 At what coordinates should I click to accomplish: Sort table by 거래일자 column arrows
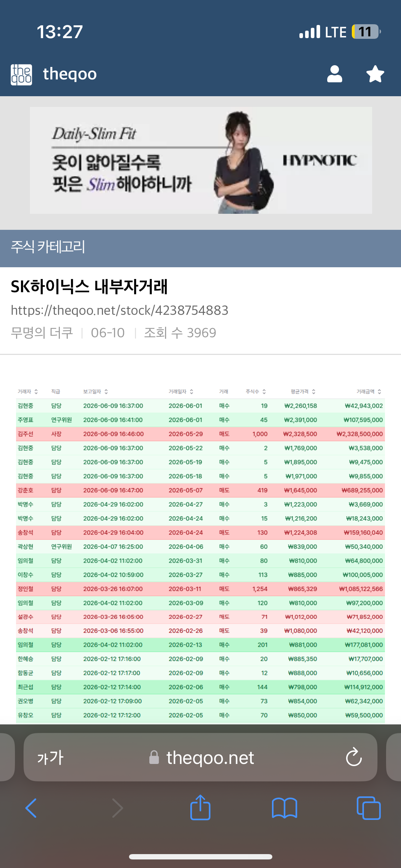(191, 392)
